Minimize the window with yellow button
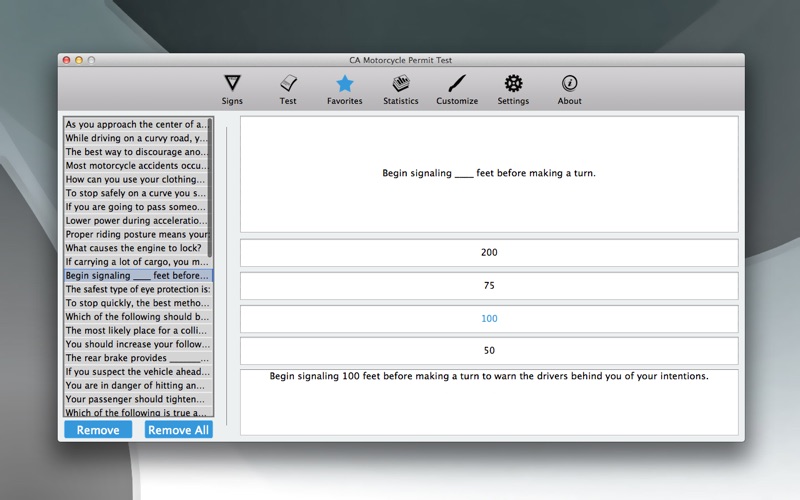This screenshot has width=800, height=500. point(79,60)
